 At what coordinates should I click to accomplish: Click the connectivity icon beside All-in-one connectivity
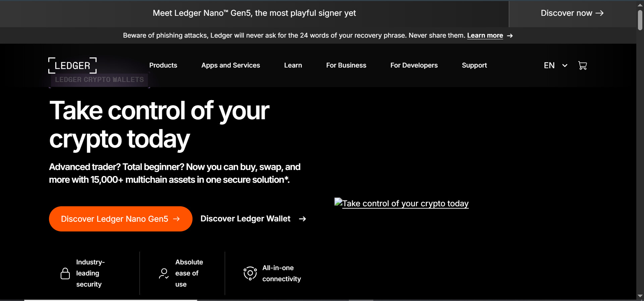pyautogui.click(x=250, y=273)
